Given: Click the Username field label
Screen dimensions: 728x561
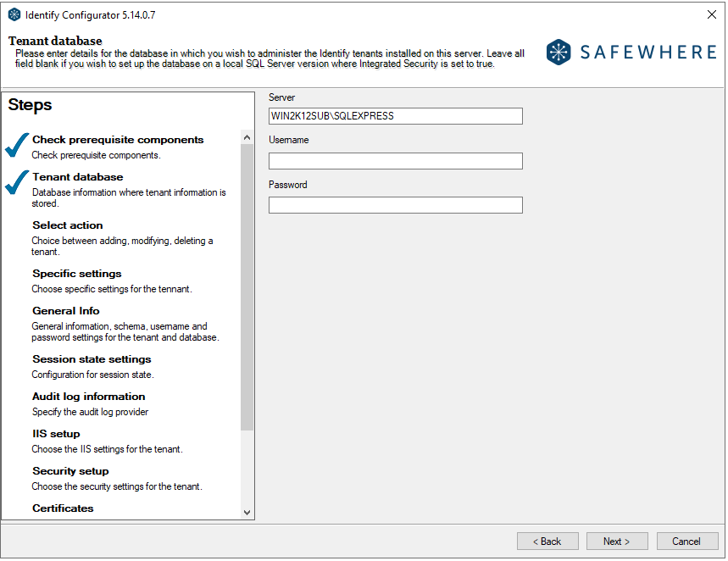Looking at the screenshot, I should click(289, 140).
